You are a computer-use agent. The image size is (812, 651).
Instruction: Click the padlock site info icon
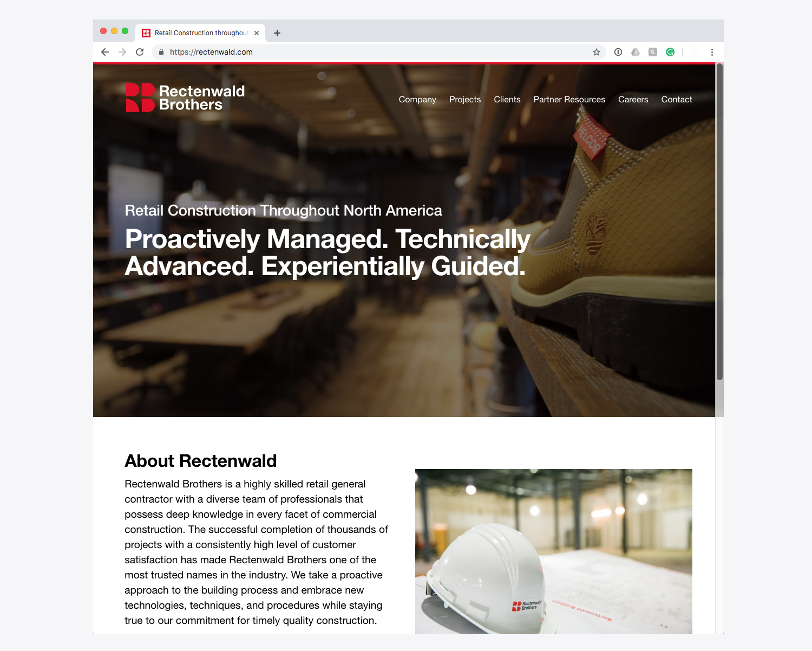[x=161, y=52]
